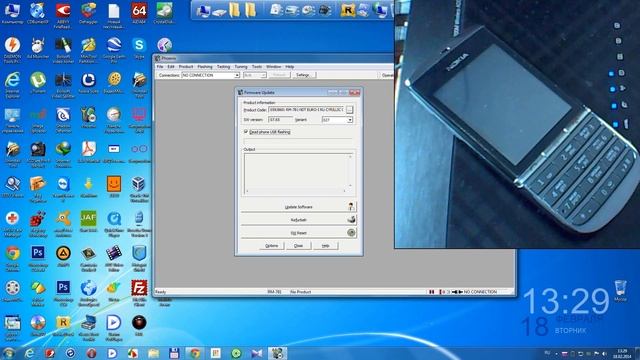The image size is (640, 360).
Task: Select the avast desktop icon
Action: pos(63,223)
